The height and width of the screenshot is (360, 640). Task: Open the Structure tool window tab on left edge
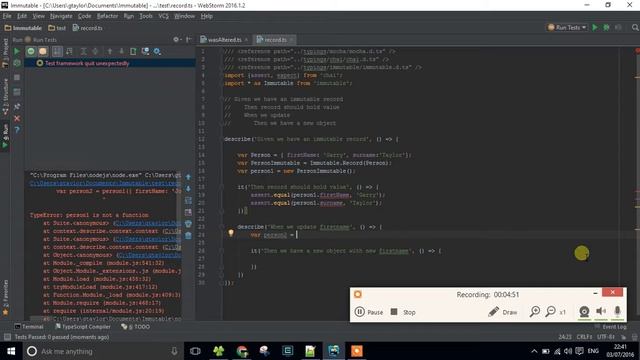[5, 97]
